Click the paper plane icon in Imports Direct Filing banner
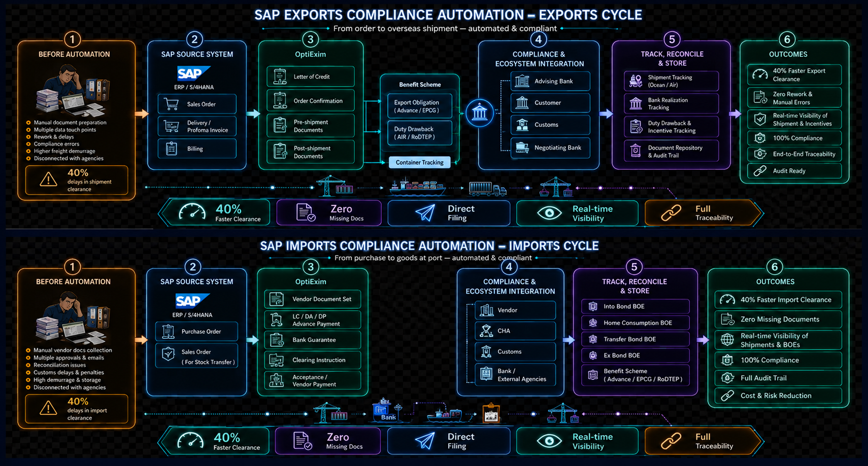 click(x=425, y=441)
